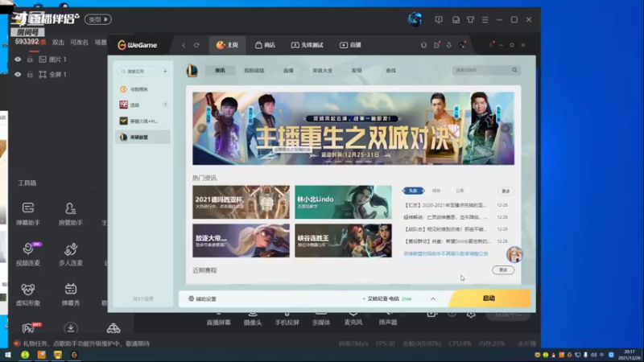This screenshot has height=362, width=644.
Task: Open the WeGame downloads arrow icon
Action: pyautogui.click(x=449, y=45)
